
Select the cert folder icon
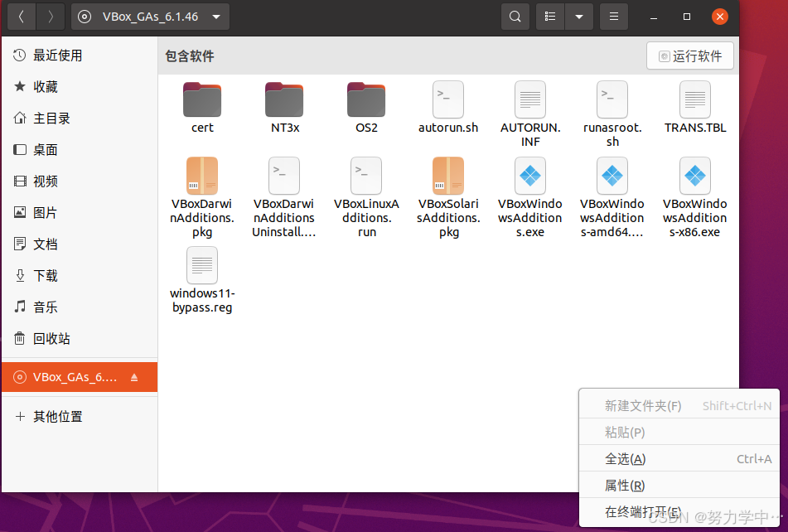tap(202, 99)
